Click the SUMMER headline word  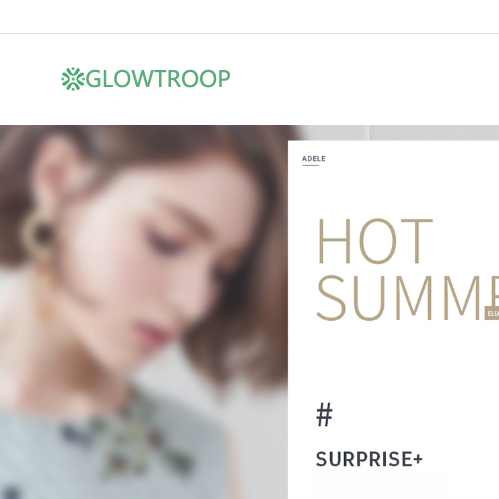coord(407,298)
